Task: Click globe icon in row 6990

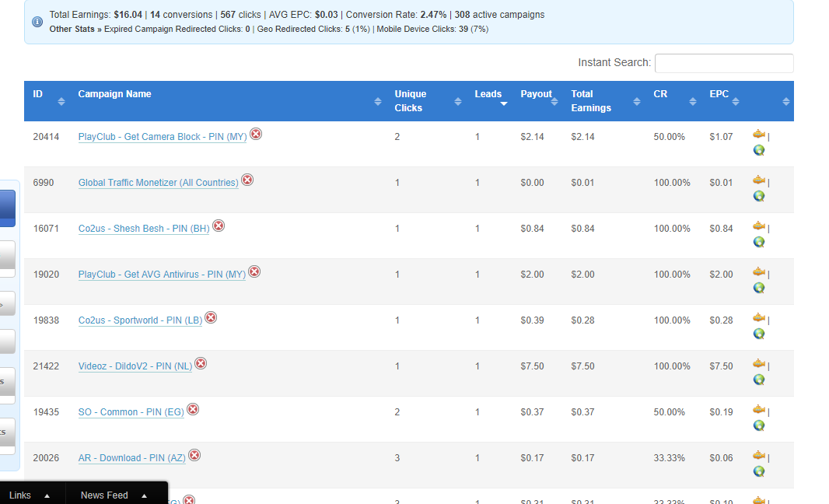Action: 759,196
